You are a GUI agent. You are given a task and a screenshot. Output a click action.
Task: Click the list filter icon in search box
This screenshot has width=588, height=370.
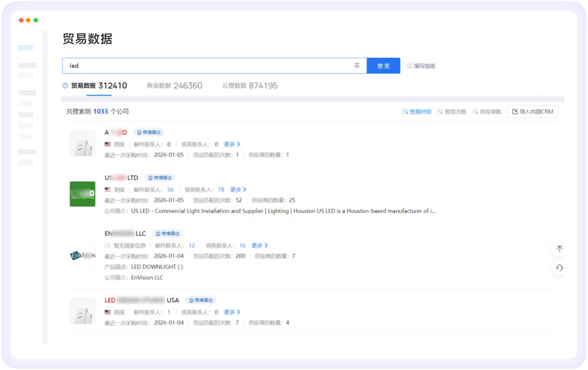356,66
